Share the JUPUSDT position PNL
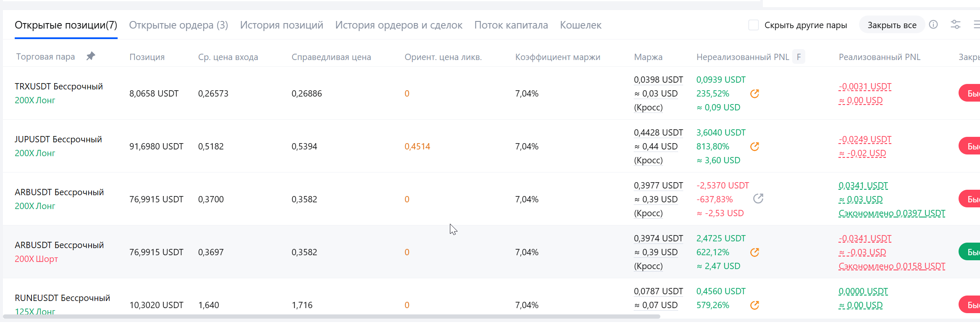Image resolution: width=980 pixels, height=327 pixels. [754, 146]
